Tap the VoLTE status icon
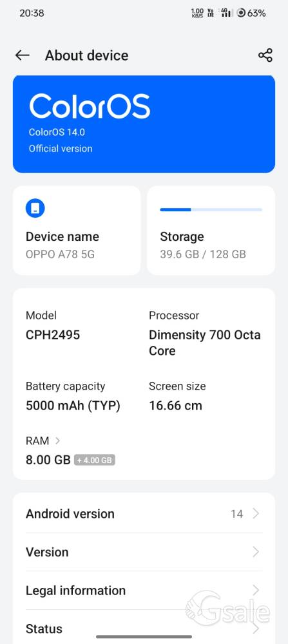288x644 pixels. coord(211,13)
